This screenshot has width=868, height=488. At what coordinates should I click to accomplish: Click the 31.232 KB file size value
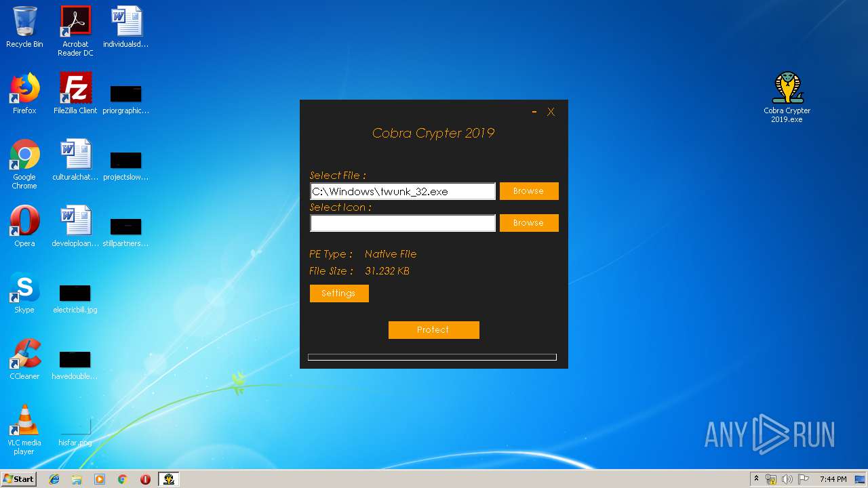(x=387, y=271)
